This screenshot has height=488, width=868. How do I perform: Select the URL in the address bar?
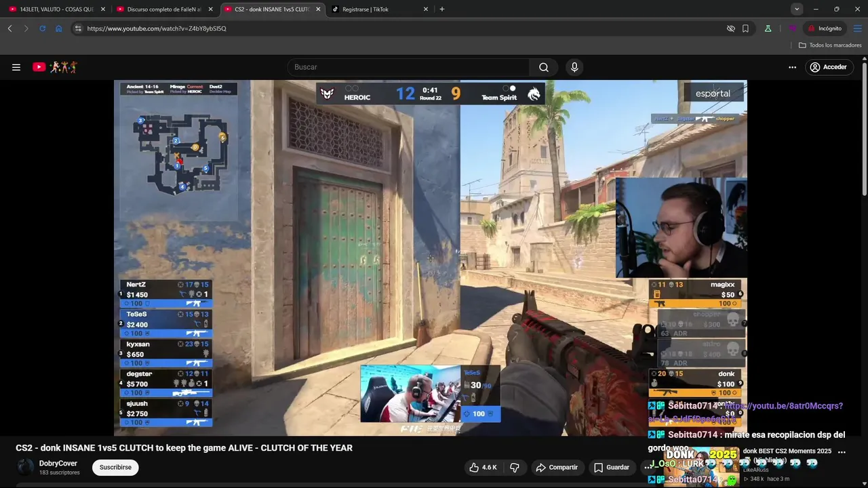pos(157,28)
